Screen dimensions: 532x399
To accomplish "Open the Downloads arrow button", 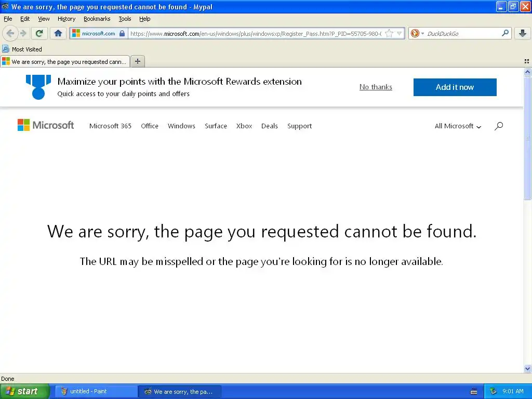I will tap(523, 33).
